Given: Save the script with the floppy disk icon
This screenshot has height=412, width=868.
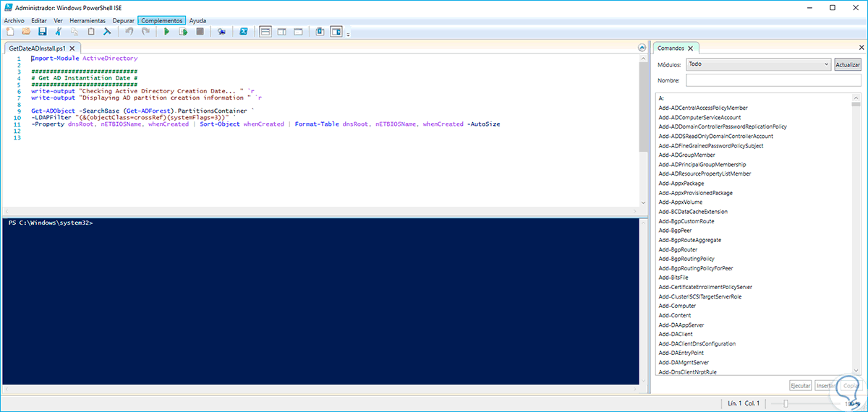Looking at the screenshot, I should (x=42, y=32).
